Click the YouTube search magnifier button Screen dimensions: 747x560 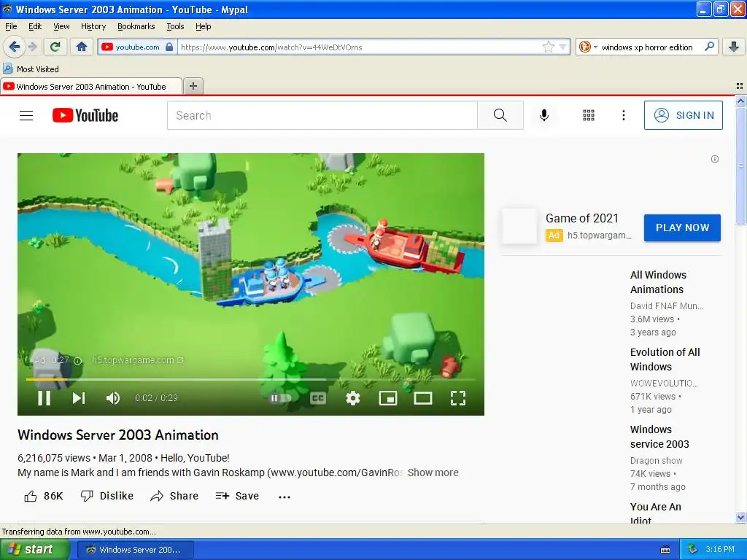(500, 115)
